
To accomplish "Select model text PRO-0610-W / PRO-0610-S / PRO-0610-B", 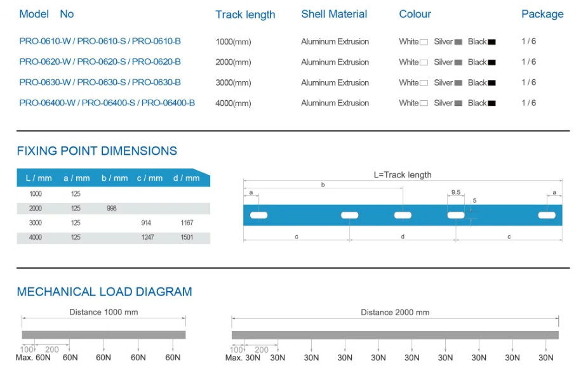I will (x=100, y=41).
